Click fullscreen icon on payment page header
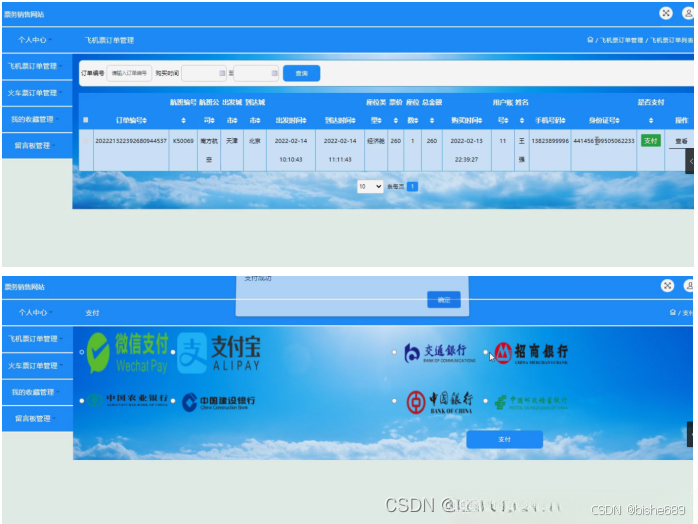 click(x=667, y=286)
